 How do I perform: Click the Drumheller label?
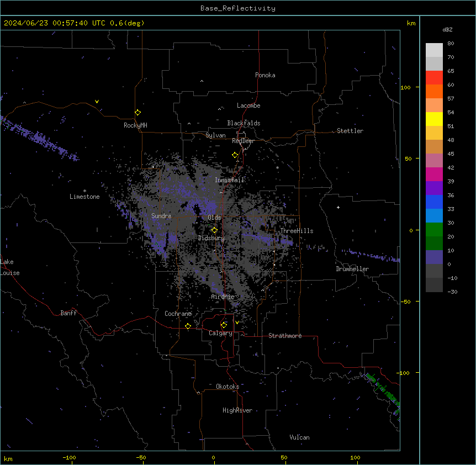coord(352,269)
